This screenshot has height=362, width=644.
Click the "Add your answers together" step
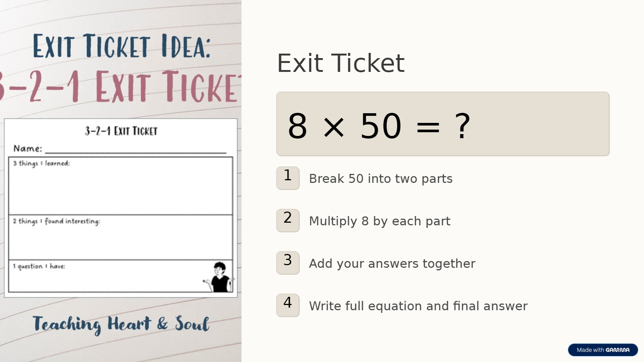click(x=392, y=264)
